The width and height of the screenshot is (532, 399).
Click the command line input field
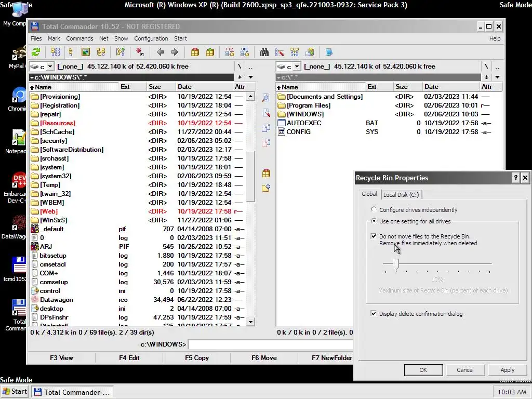[270, 344]
